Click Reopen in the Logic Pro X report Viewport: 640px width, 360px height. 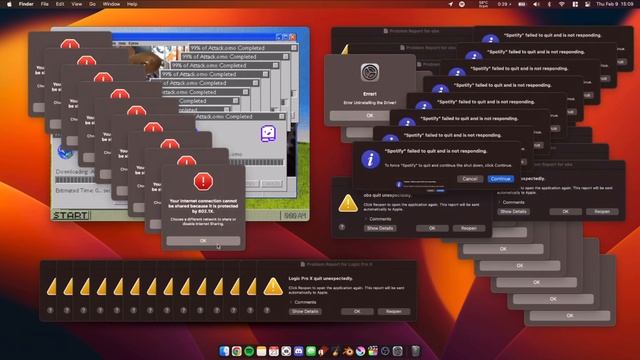(x=393, y=311)
